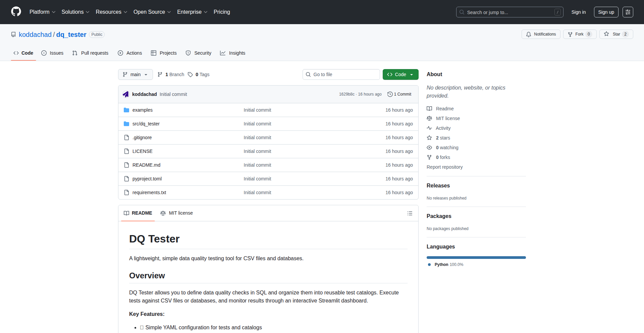This screenshot has width=644, height=333.
Task: Click the GitHub logo icon
Action: [x=16, y=12]
